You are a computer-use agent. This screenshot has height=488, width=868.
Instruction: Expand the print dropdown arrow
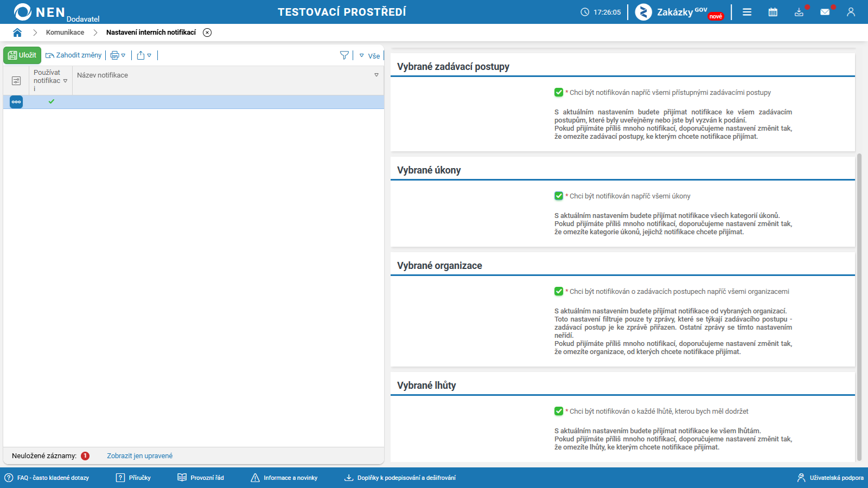click(x=123, y=55)
